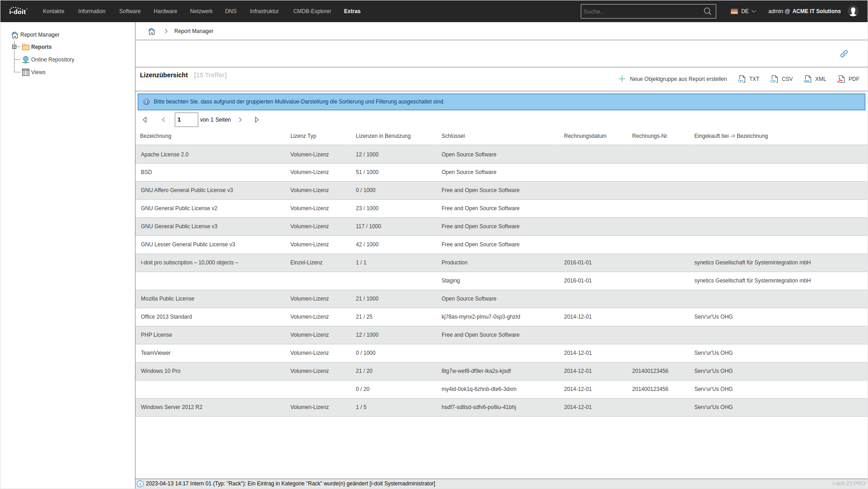Image resolution: width=868 pixels, height=489 pixels.
Task: Open the user avatar menu
Action: pos(853,11)
